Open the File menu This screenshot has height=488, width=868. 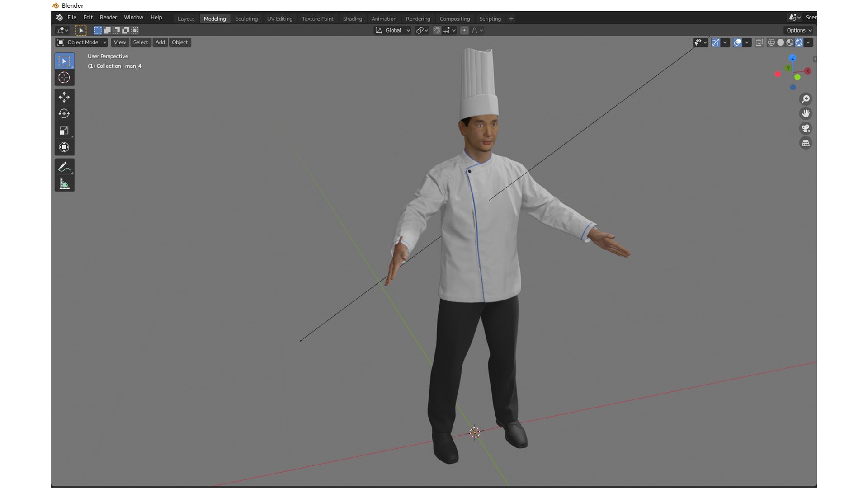tap(72, 18)
